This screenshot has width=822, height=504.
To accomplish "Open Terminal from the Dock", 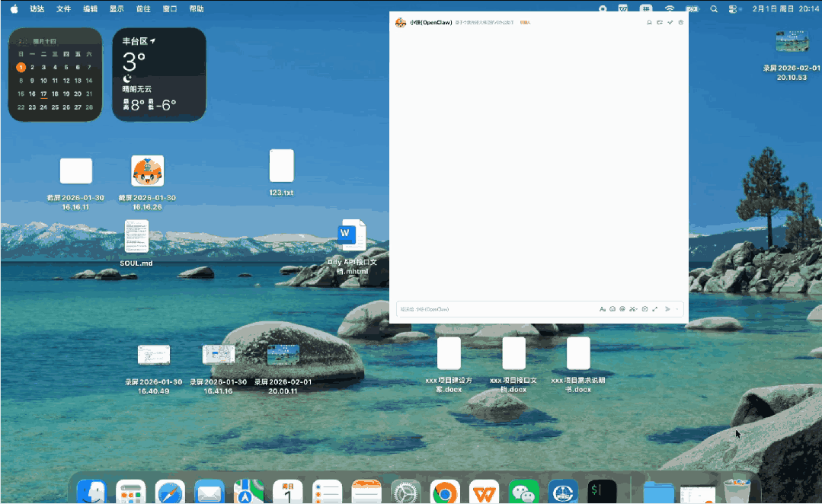I will [x=602, y=493].
